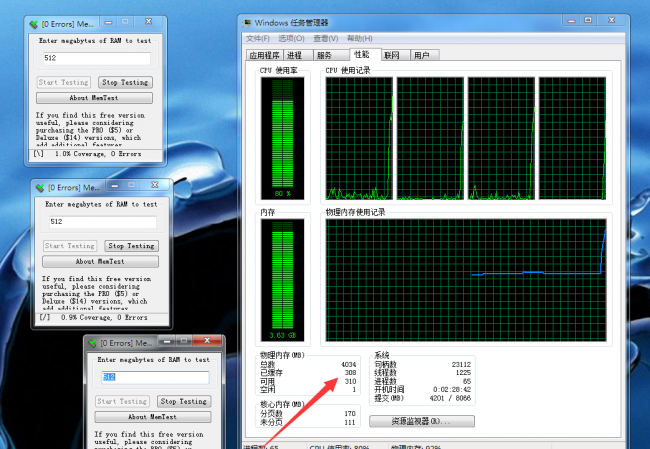
Task: Switch to the 联网 tab
Action: pos(395,55)
